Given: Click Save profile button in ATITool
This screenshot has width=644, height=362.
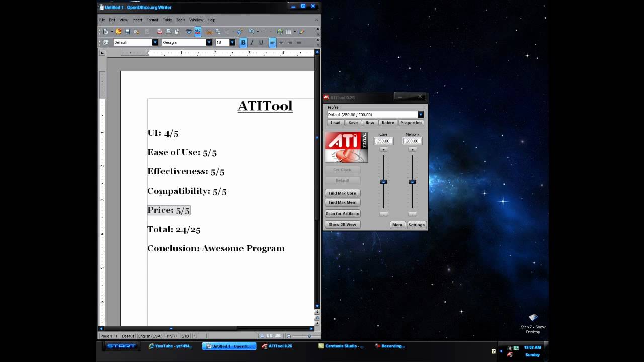Looking at the screenshot, I should point(353,123).
